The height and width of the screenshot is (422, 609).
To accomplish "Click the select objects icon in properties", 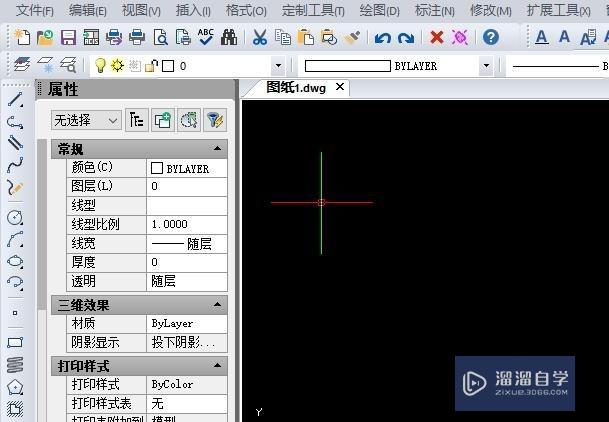I will (189, 120).
